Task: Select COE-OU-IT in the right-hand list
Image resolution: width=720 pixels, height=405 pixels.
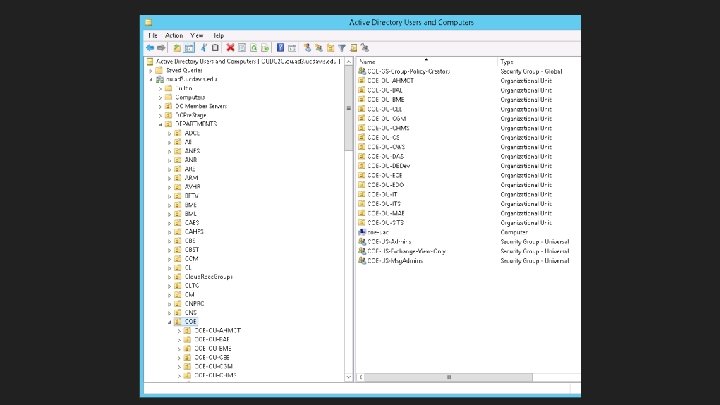Action: coord(382,194)
